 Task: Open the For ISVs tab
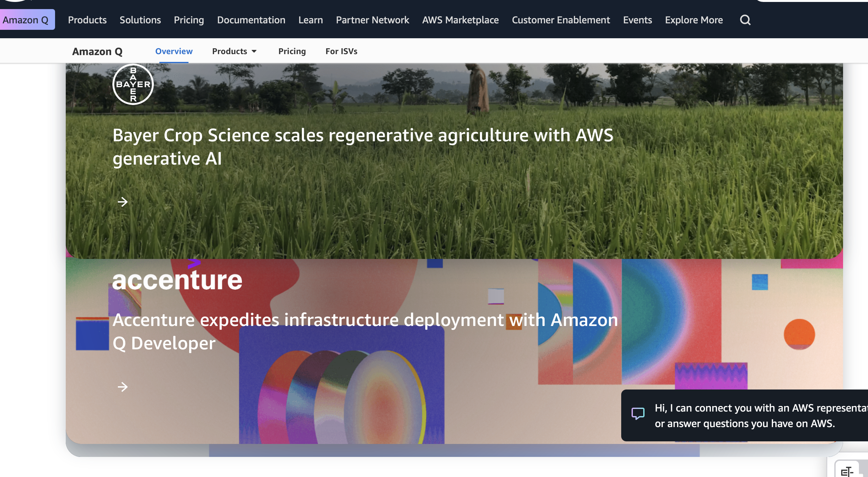341,51
